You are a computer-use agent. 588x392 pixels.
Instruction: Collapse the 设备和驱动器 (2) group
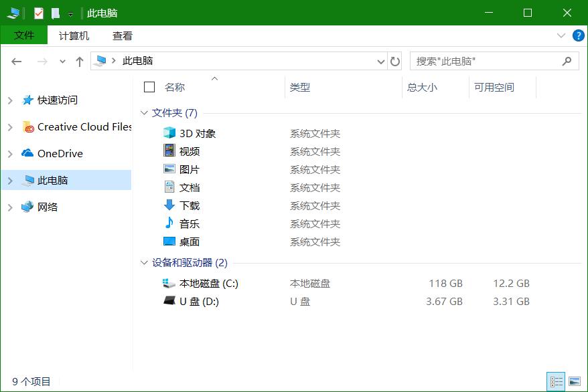143,262
